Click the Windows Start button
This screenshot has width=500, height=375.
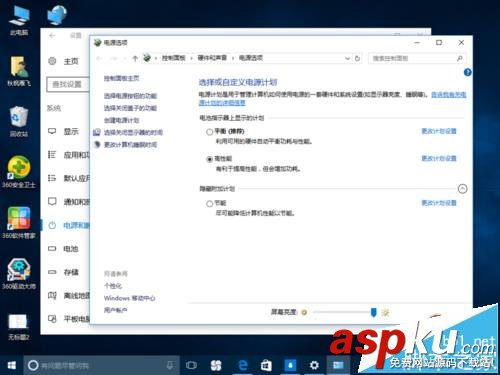tap(11, 366)
